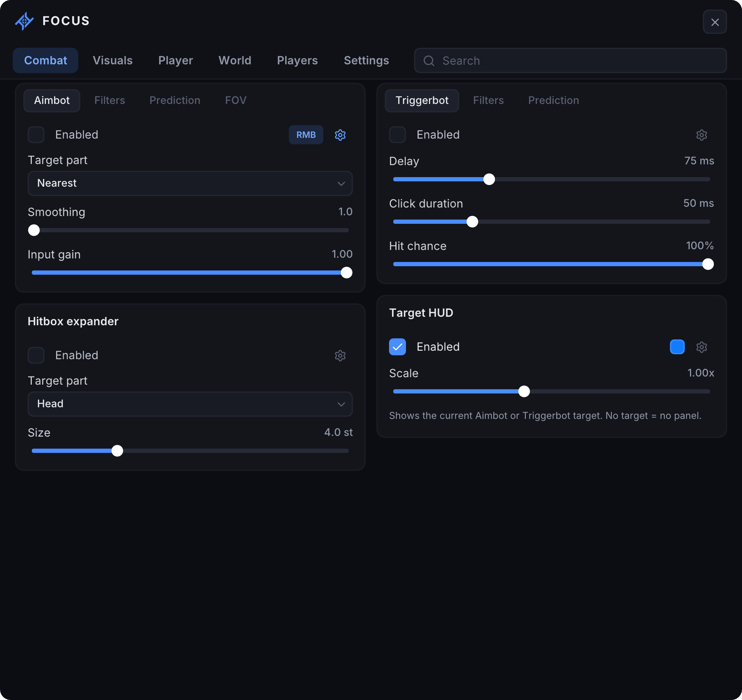Screen dimensions: 742x700
Task: Open Triggerbot panel Filters sub-tab
Action: 488,100
